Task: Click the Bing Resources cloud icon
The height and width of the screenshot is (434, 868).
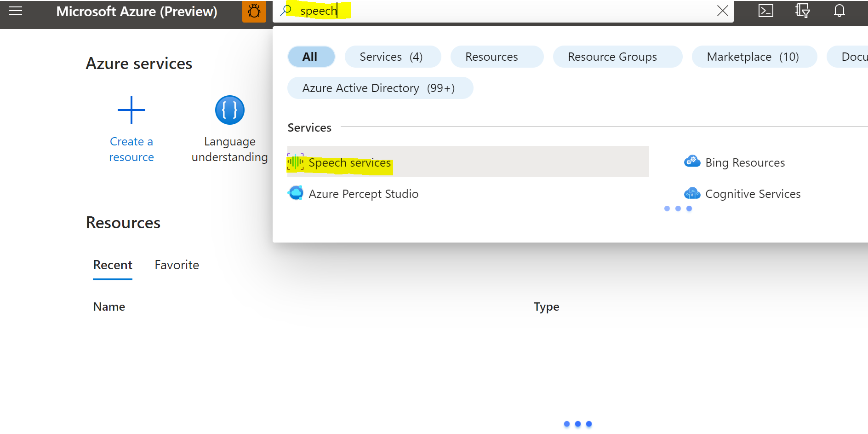Action: [692, 162]
